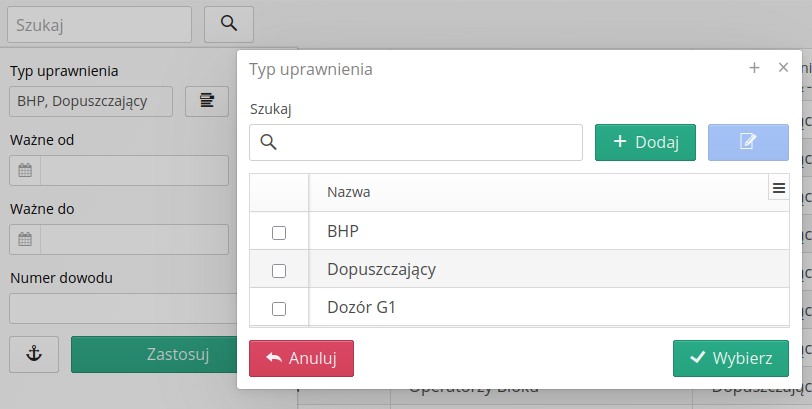Open the Ważne od calendar icon
Viewport: 812px width, 409px height.
coord(25,170)
